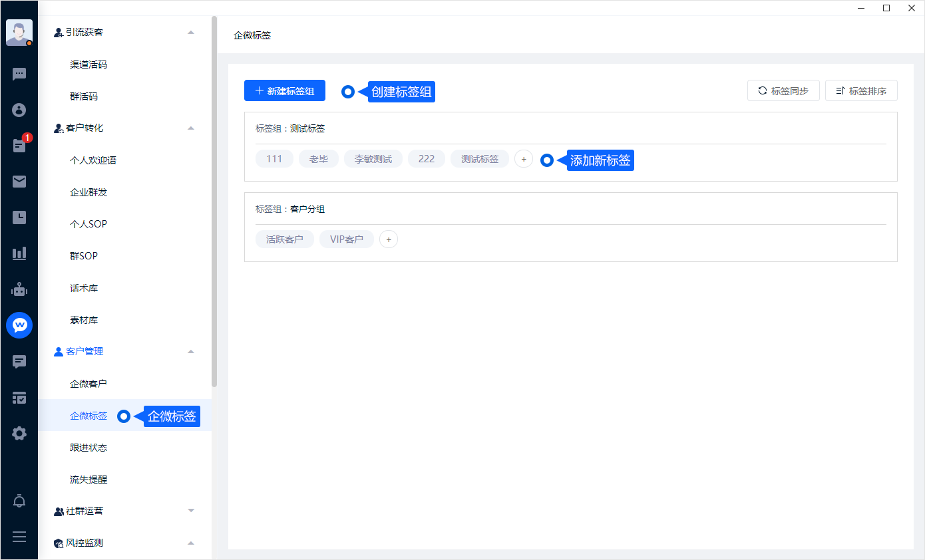
Task: Open the document icon with red badge
Action: coord(19,145)
